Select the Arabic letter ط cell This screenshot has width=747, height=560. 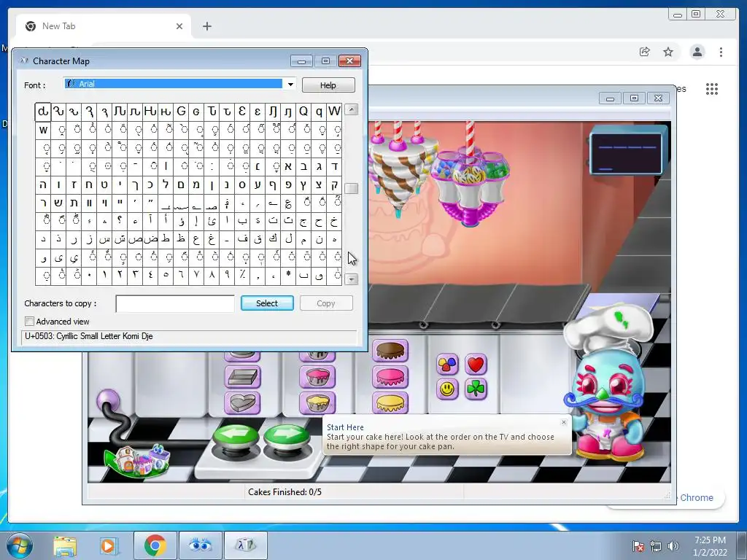point(166,239)
